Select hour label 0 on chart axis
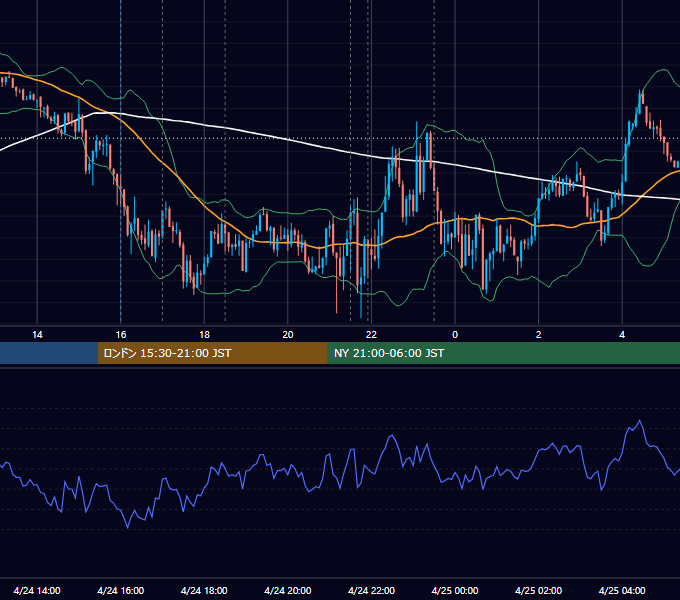Image resolution: width=680 pixels, height=600 pixels. [455, 335]
